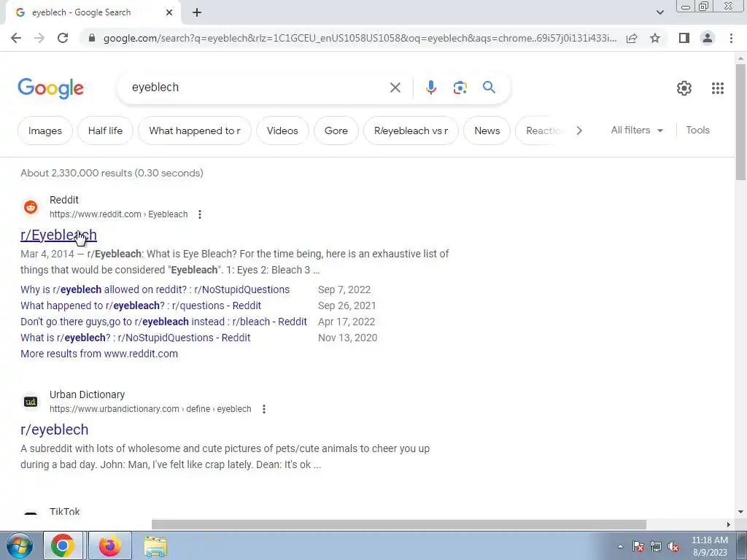This screenshot has width=747, height=560.
Task: Open 'What happened to r/eyebleach?' link
Action: pyautogui.click(x=141, y=306)
